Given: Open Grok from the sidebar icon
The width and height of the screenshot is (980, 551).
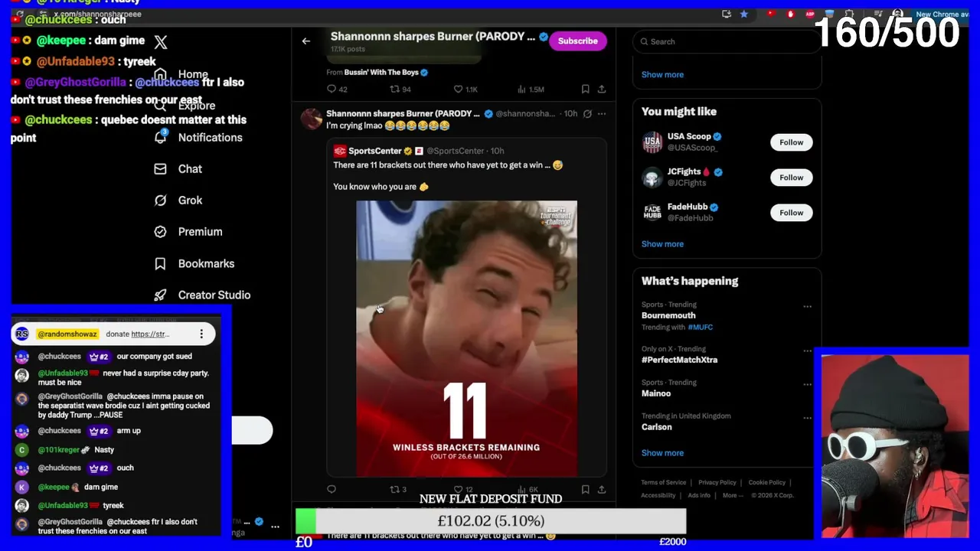Looking at the screenshot, I should (x=160, y=201).
